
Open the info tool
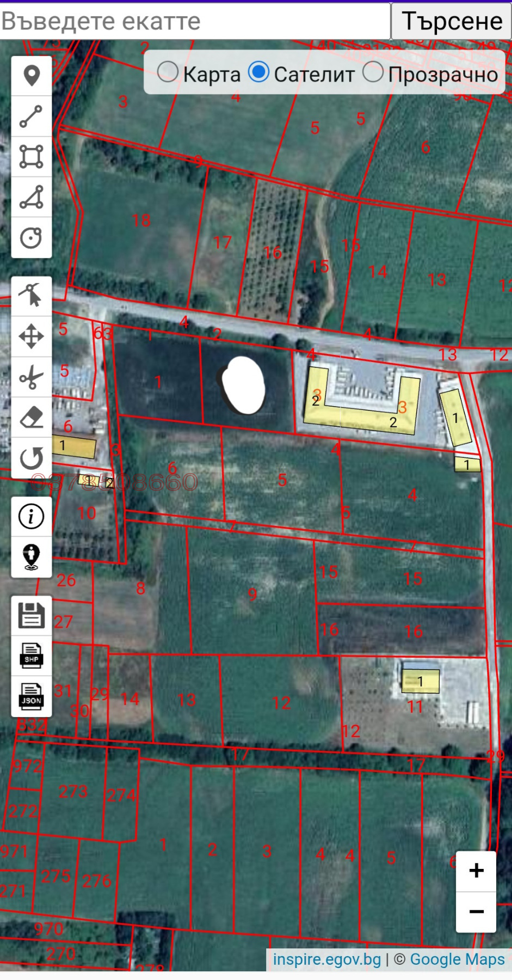(x=32, y=516)
